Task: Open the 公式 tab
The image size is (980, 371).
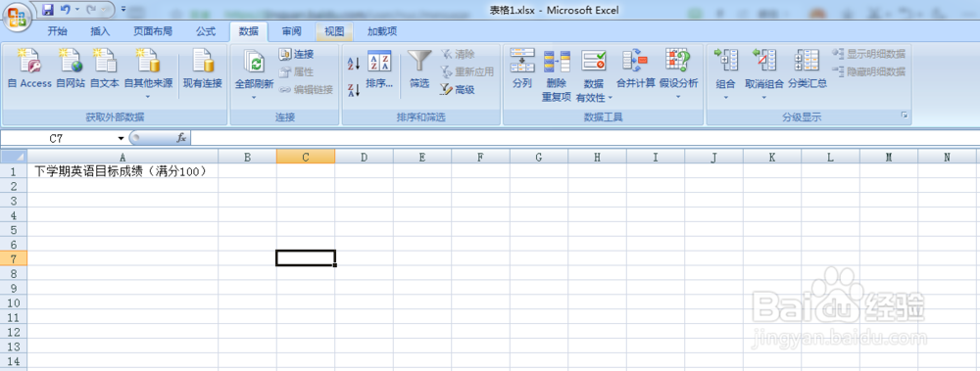Action: pyautogui.click(x=206, y=31)
